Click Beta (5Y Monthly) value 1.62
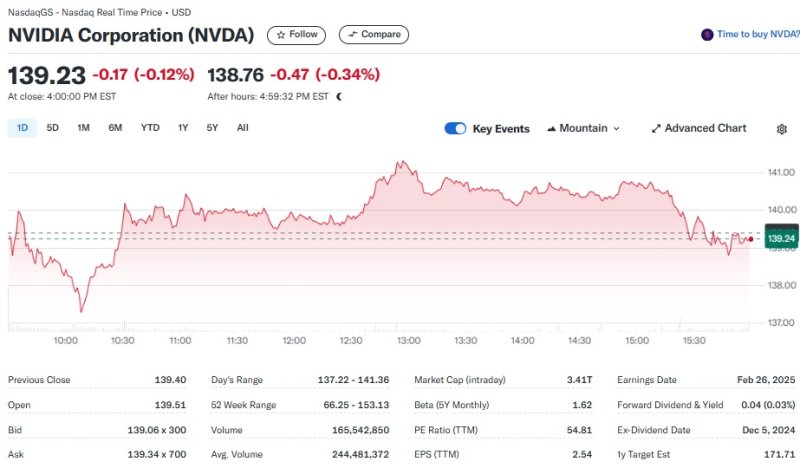The image size is (800, 468). [x=582, y=405]
